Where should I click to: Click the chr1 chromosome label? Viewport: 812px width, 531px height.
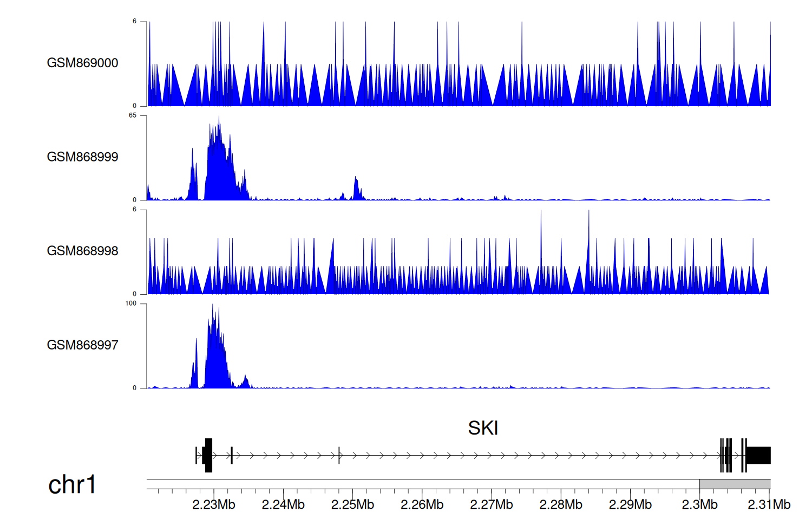point(72,484)
